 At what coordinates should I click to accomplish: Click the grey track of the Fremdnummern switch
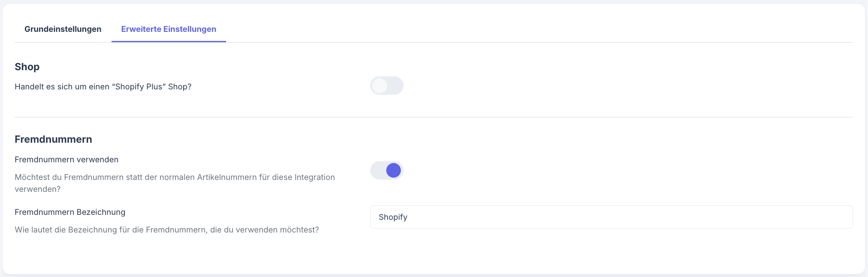tap(377, 170)
